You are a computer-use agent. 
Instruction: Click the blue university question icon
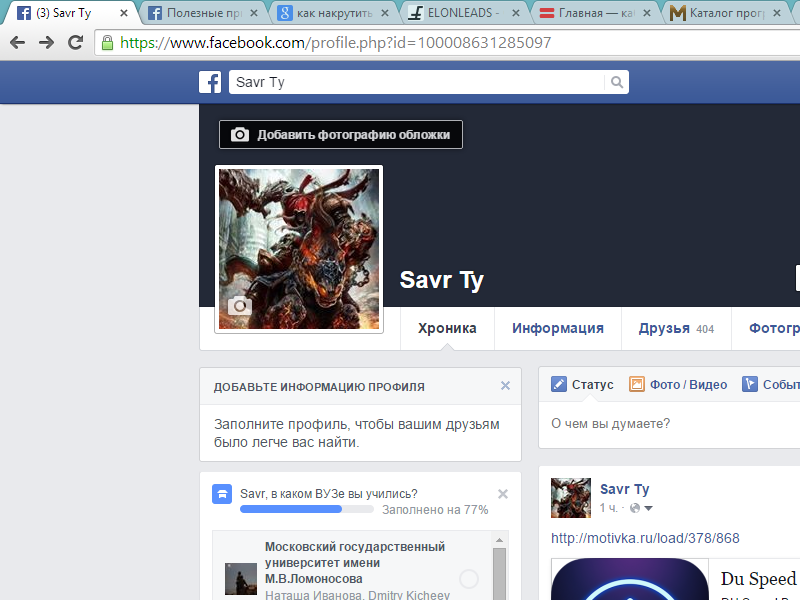click(x=222, y=494)
